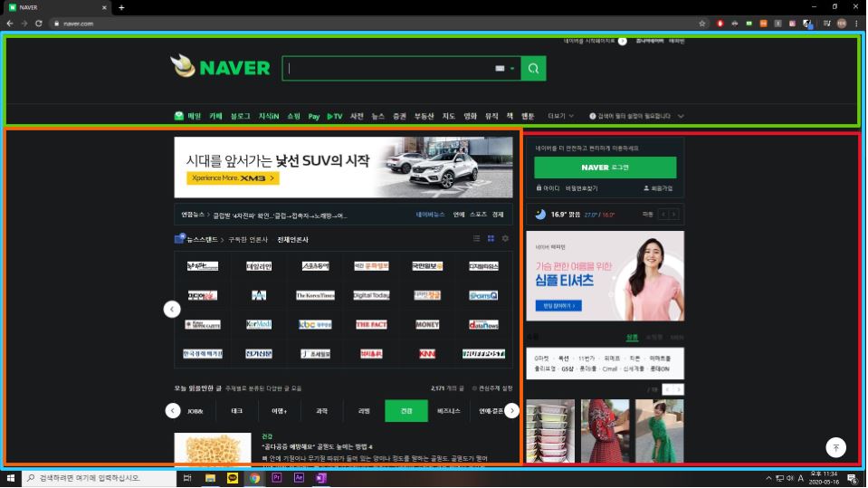Viewport: 868px width, 488px height.
Task: Click the topic carousel right arrow
Action: (x=511, y=410)
